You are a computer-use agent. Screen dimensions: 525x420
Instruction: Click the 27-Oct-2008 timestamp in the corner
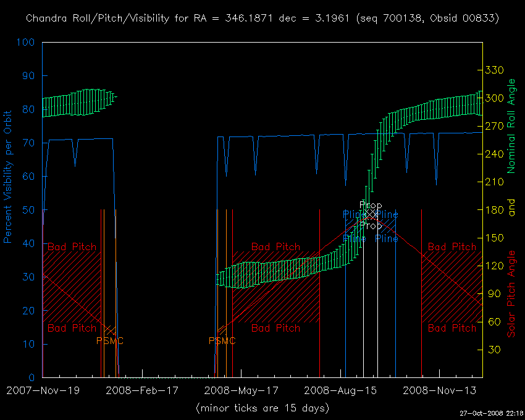click(x=491, y=413)
